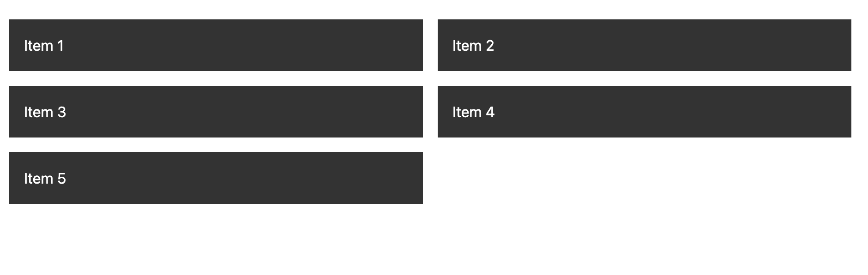The width and height of the screenshot is (868, 275).
Task: Click the Item 1 box
Action: click(216, 45)
